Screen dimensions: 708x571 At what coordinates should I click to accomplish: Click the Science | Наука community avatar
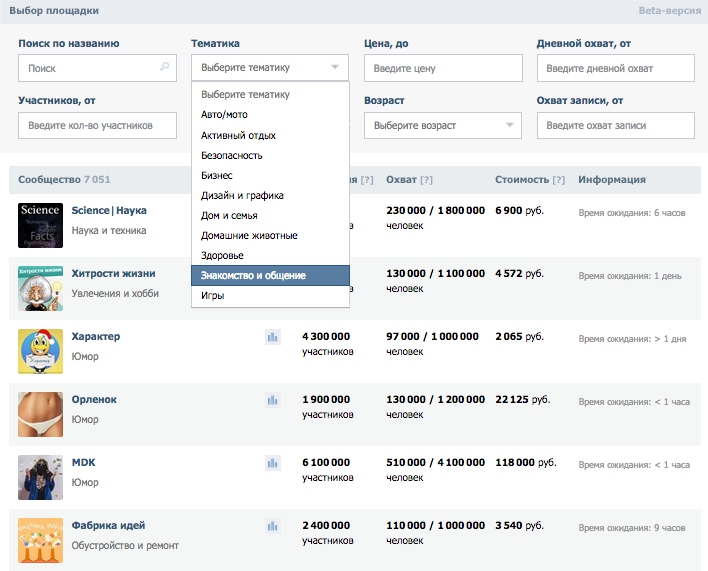point(40,224)
